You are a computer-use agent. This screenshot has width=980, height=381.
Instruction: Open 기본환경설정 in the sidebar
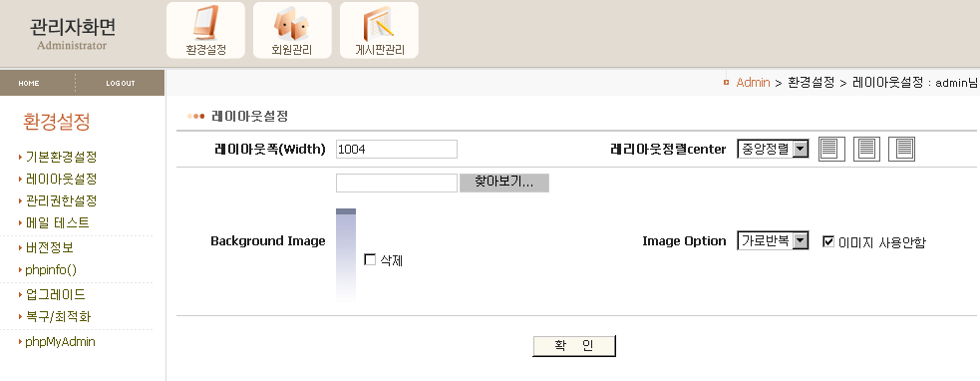pyautogui.click(x=61, y=157)
